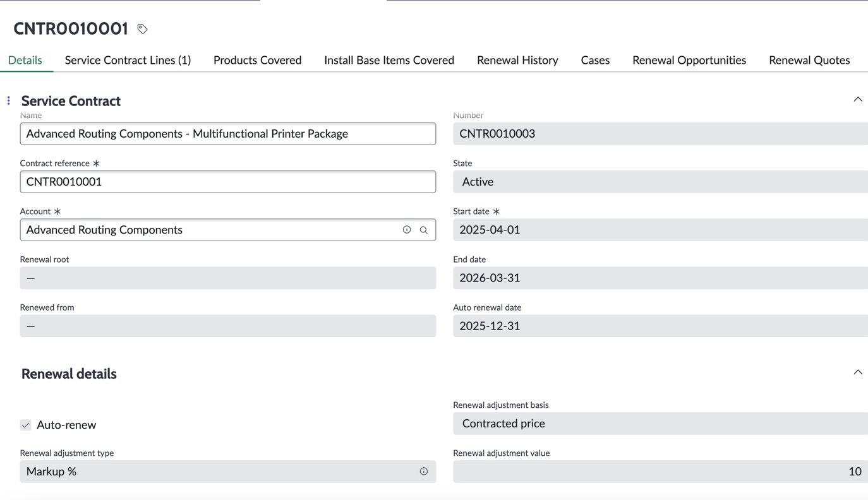868x500 pixels.
Task: Switch to the Renewal History tab
Action: (x=517, y=60)
